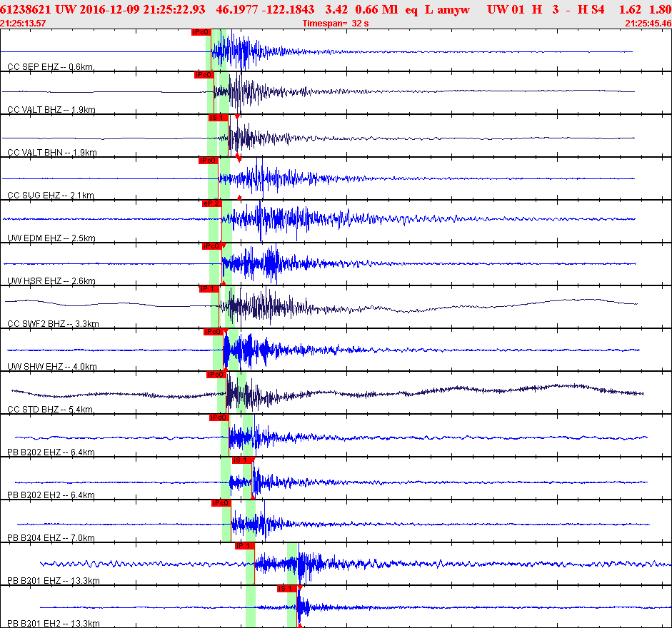672x628 pixels.
Task: Click the iP 1 pick flag on B201 EHZ trace
Action: click(x=245, y=546)
